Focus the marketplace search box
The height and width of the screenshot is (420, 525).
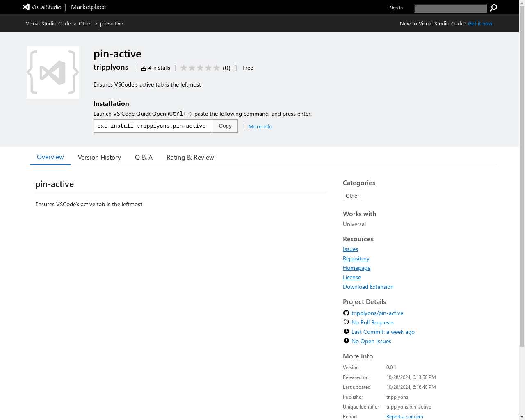(450, 8)
